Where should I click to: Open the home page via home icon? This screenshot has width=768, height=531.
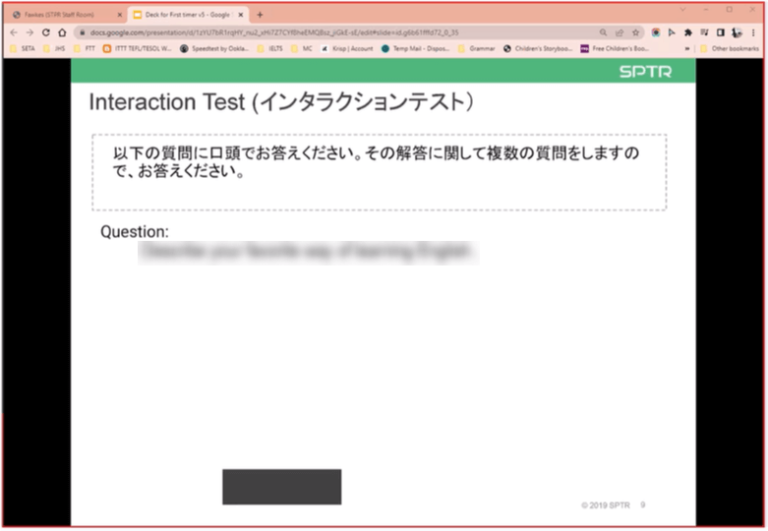point(62,32)
